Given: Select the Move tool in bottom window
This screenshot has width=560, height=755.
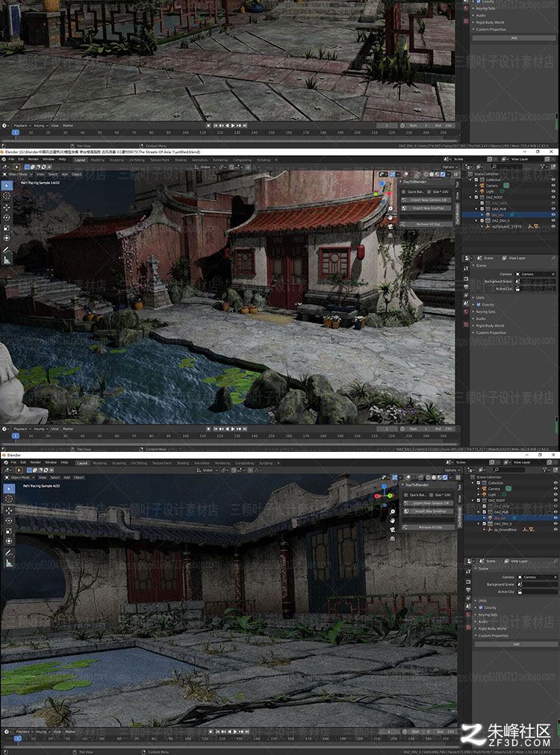Looking at the screenshot, I should pyautogui.click(x=9, y=510).
